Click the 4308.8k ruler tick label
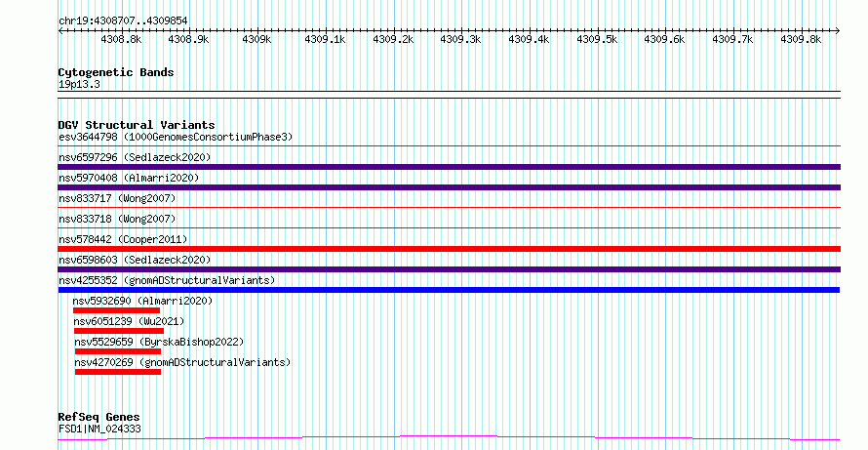The height and width of the screenshot is (450, 868). click(x=121, y=40)
